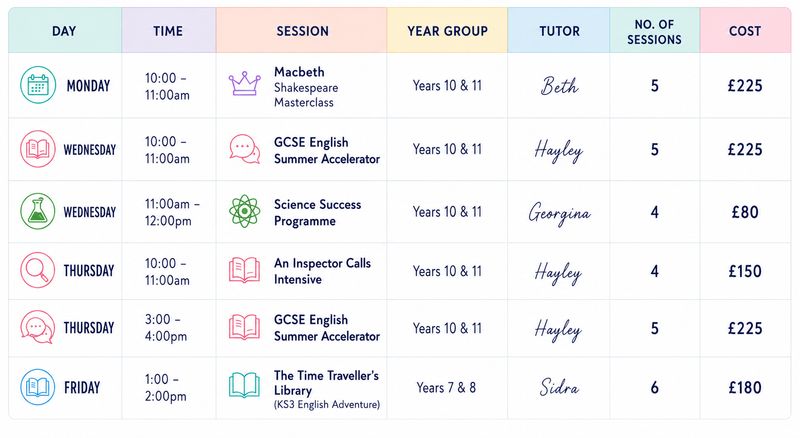Open the Science Success Programme session title
800x438 pixels.
[317, 212]
